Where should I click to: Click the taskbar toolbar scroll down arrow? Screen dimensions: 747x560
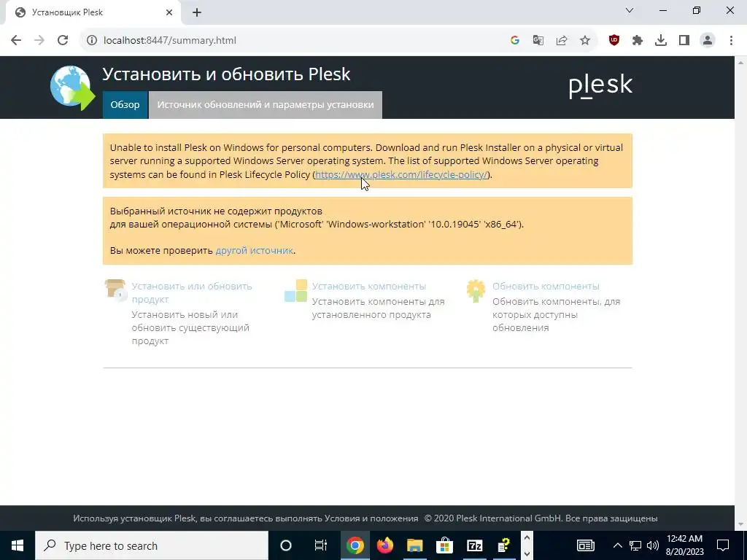coord(527,554)
